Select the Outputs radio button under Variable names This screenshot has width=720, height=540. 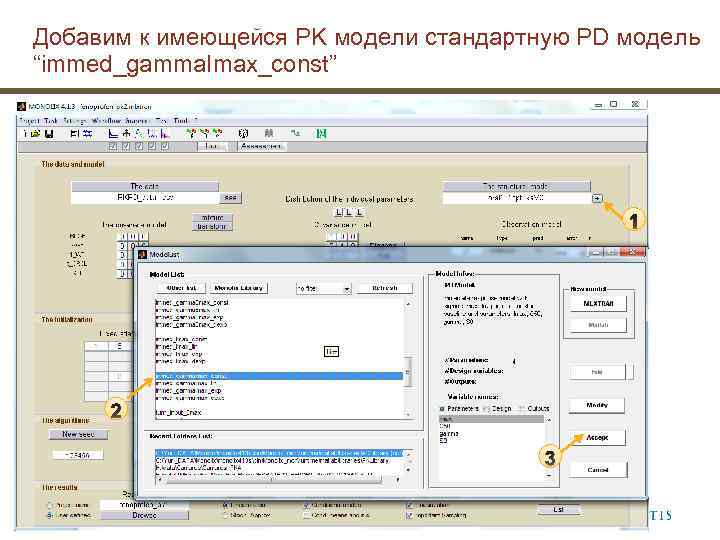pos(522,408)
